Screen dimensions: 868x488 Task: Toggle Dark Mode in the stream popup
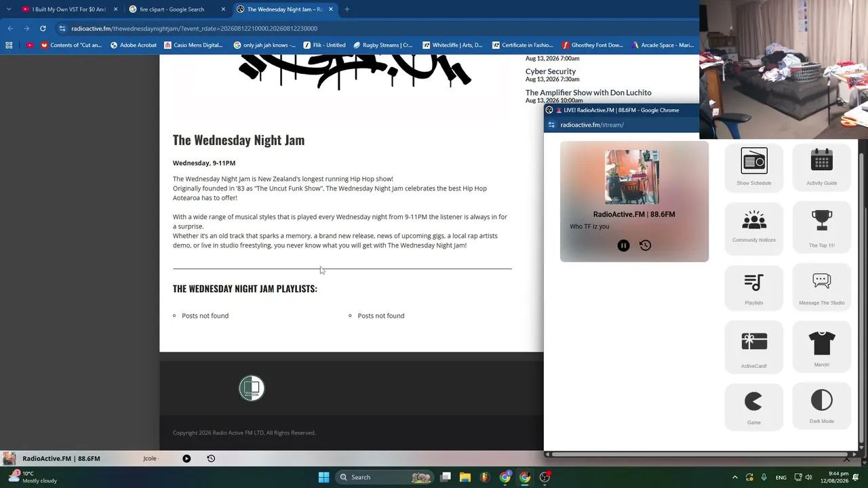point(821,407)
